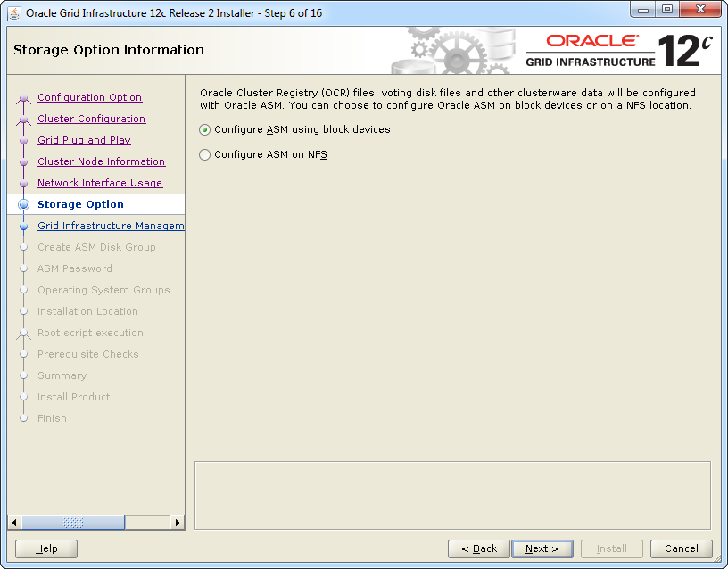Click the empty message pane at the bottom

coord(452,494)
